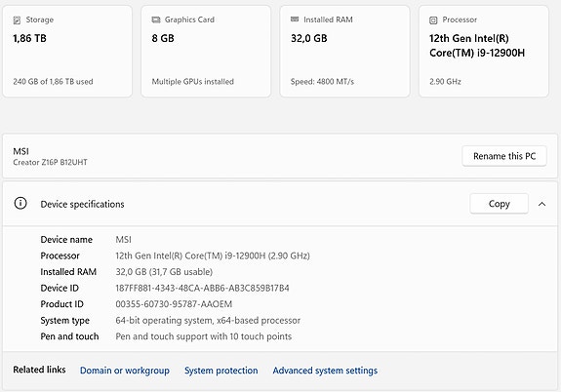The image size is (561, 392).
Task: Click the Storage drive icon
Action: [17, 20]
